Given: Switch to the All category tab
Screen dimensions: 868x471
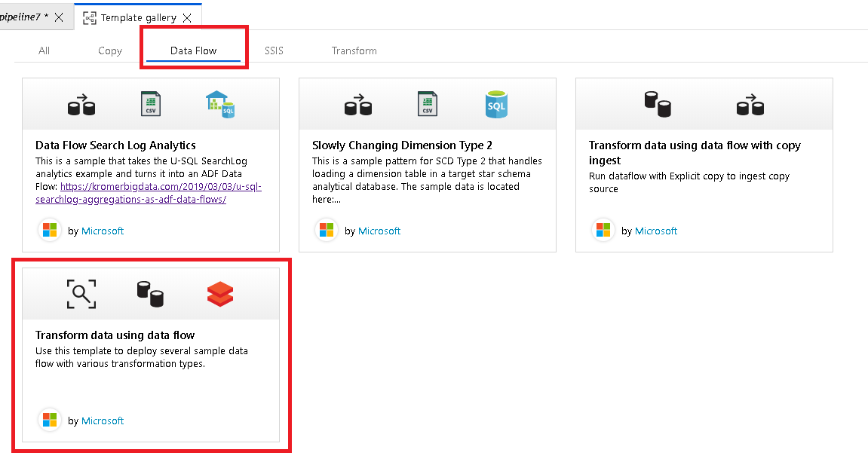Looking at the screenshot, I should [44, 50].
